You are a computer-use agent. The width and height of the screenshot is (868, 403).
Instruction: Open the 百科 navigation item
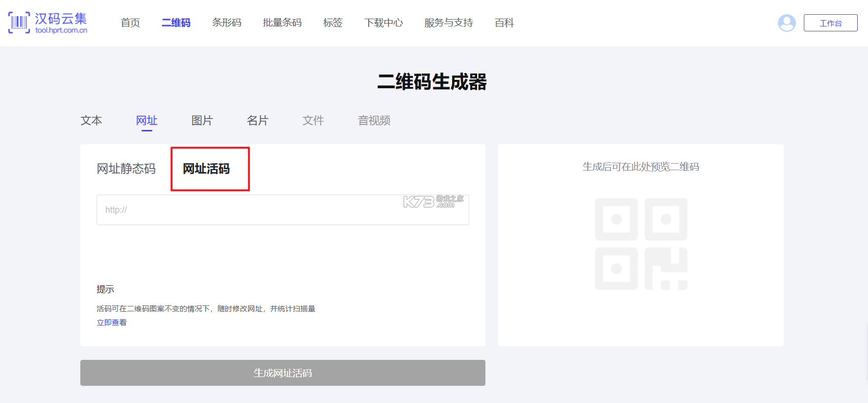[x=504, y=23]
